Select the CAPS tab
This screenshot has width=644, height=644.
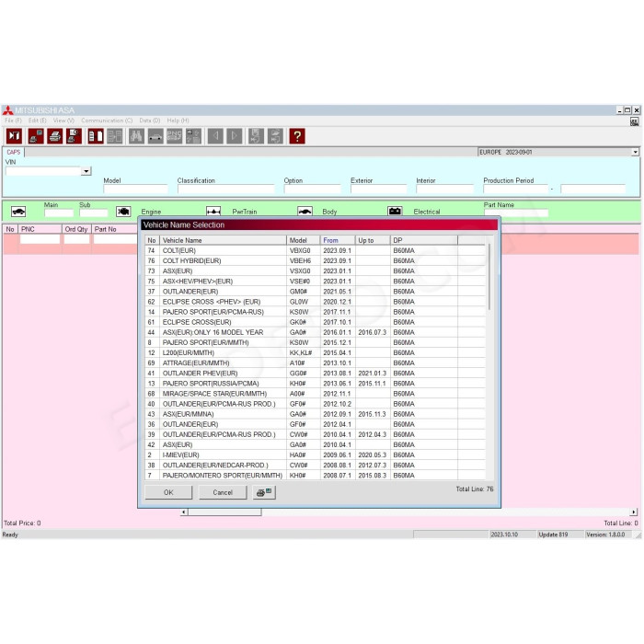coord(14,152)
